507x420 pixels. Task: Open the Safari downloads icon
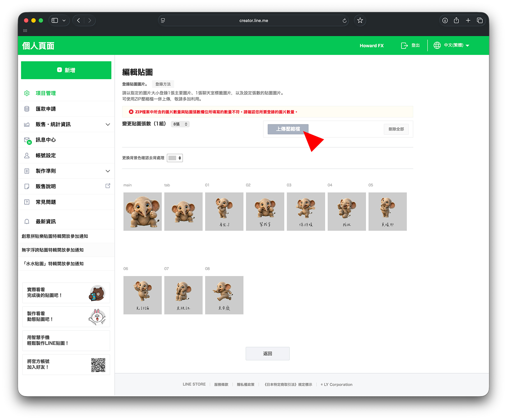445,20
